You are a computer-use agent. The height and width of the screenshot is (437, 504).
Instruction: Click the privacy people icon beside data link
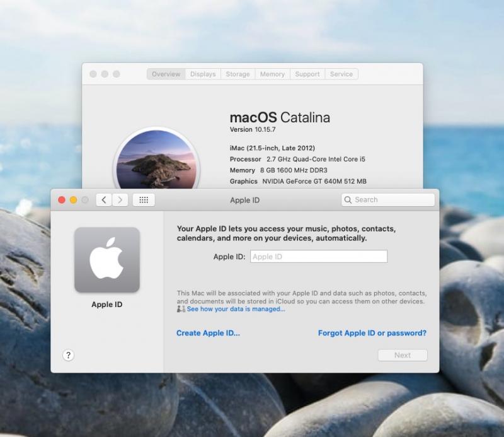click(181, 309)
